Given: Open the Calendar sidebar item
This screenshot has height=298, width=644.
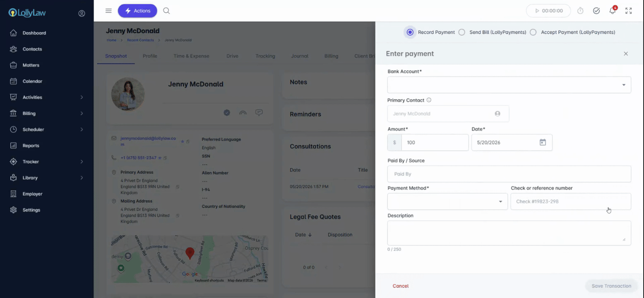Looking at the screenshot, I should pyautogui.click(x=32, y=81).
